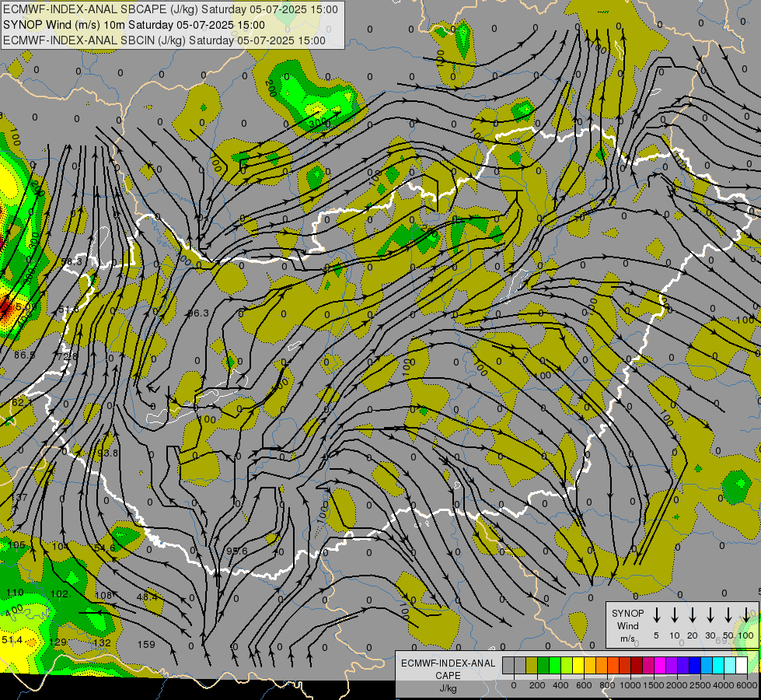Select the white swatch ending the CAPE scale
Image resolution: width=761 pixels, height=700 pixels.
coord(742,665)
